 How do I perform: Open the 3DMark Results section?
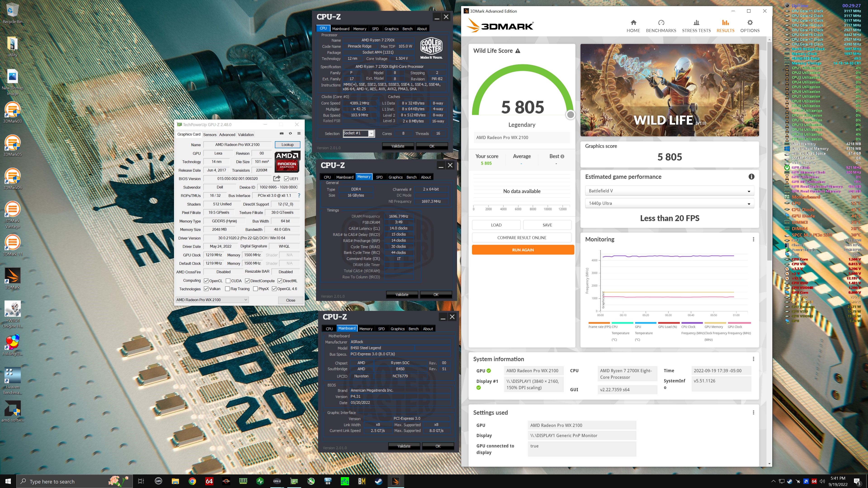point(725,26)
